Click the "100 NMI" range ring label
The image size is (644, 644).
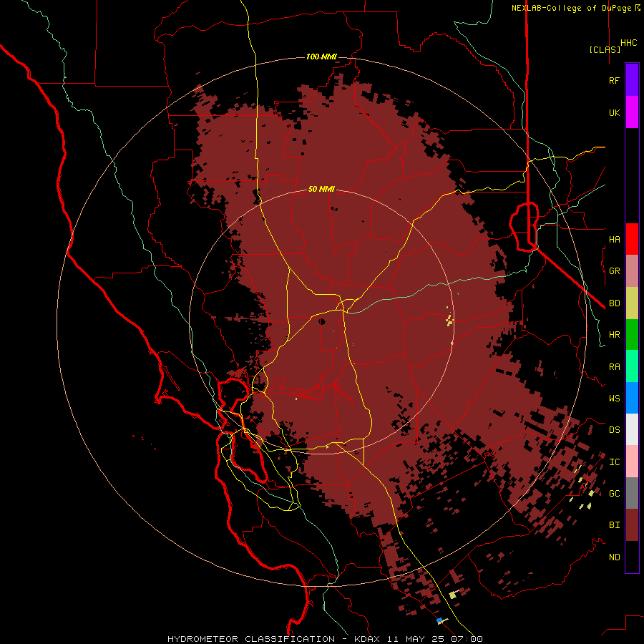click(321, 57)
